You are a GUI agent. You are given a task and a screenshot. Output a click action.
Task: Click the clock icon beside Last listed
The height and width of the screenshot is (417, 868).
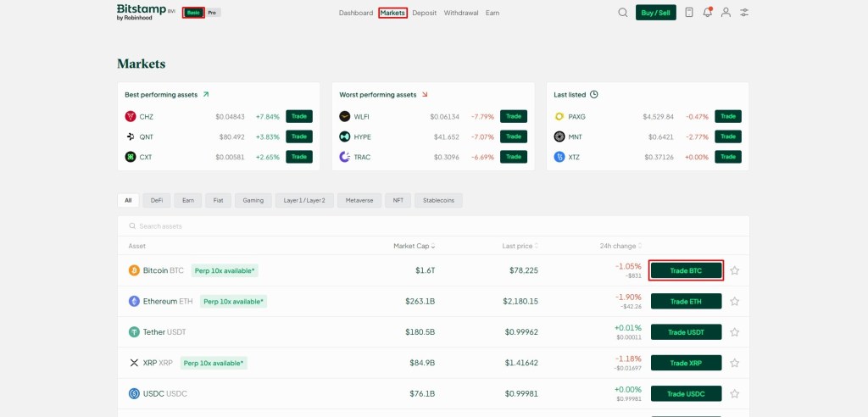click(594, 95)
